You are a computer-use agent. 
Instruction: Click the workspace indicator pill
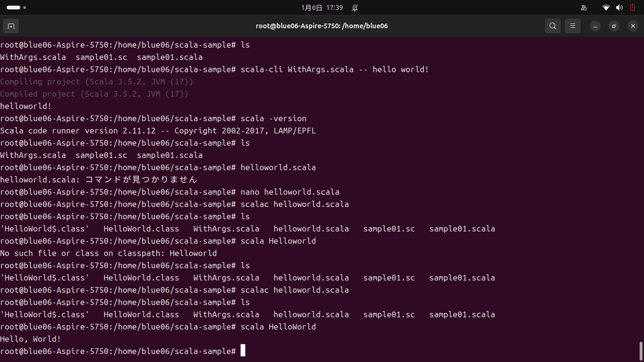[x=13, y=8]
